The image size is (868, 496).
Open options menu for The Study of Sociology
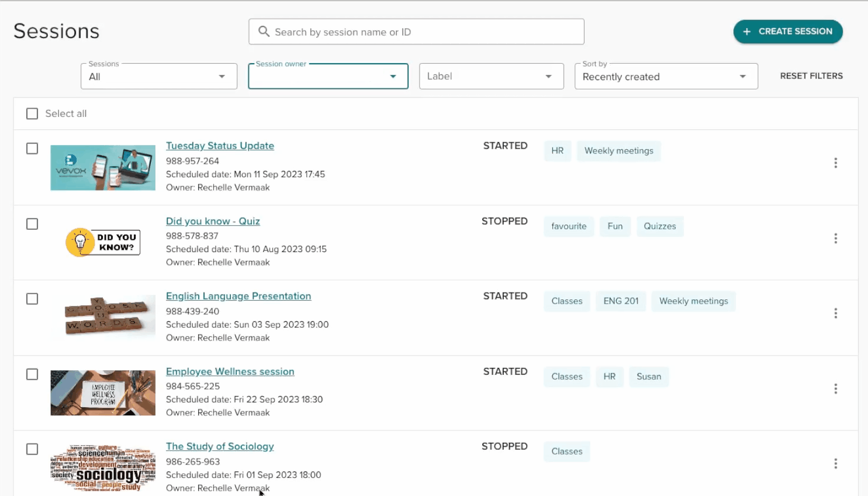tap(835, 464)
